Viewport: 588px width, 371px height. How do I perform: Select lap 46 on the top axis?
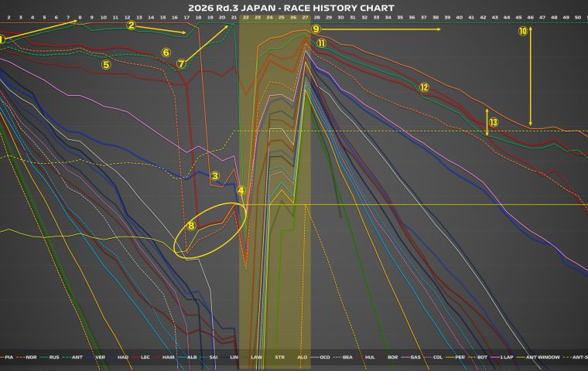pos(530,16)
